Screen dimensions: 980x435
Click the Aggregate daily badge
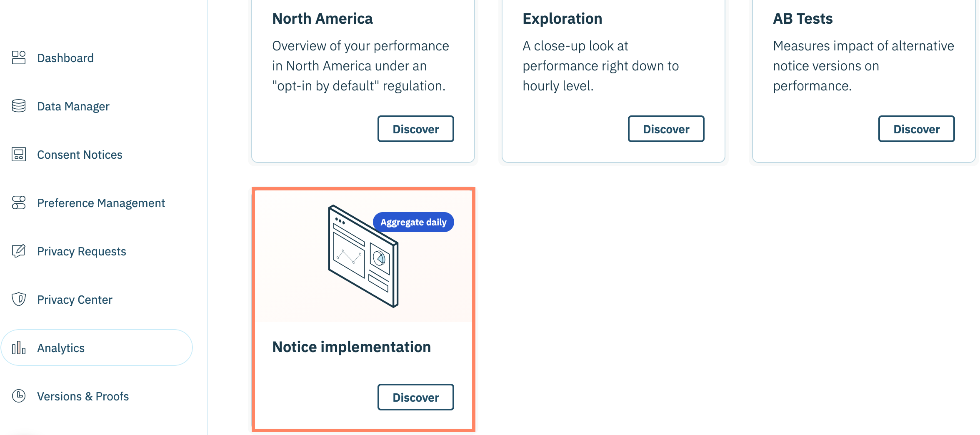coord(413,222)
